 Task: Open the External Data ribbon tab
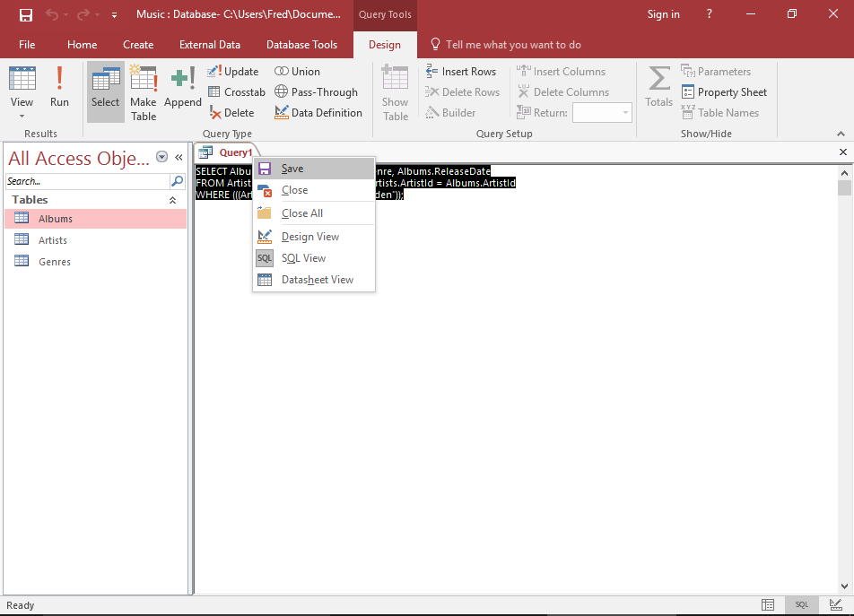point(210,45)
